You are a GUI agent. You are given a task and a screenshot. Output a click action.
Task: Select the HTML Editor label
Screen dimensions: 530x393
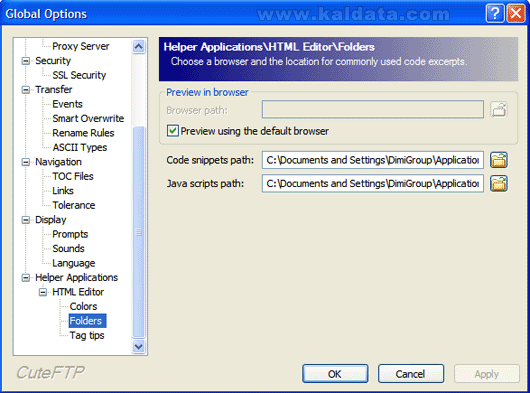(78, 292)
